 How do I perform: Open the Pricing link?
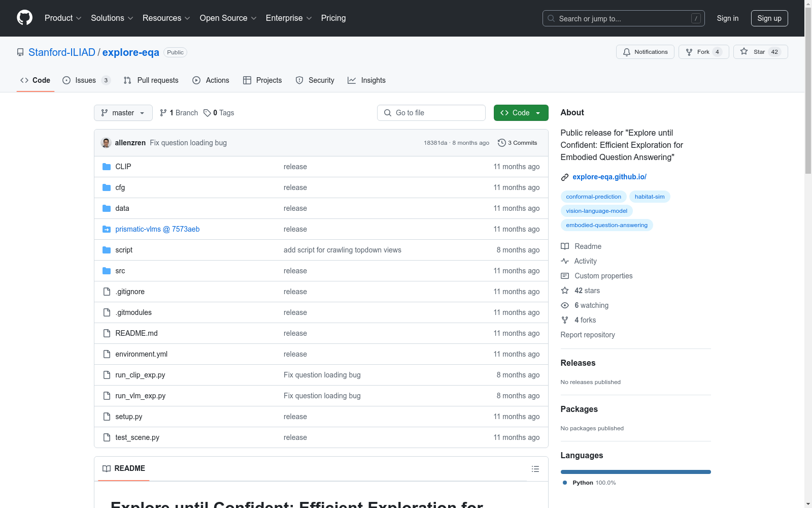(x=333, y=18)
